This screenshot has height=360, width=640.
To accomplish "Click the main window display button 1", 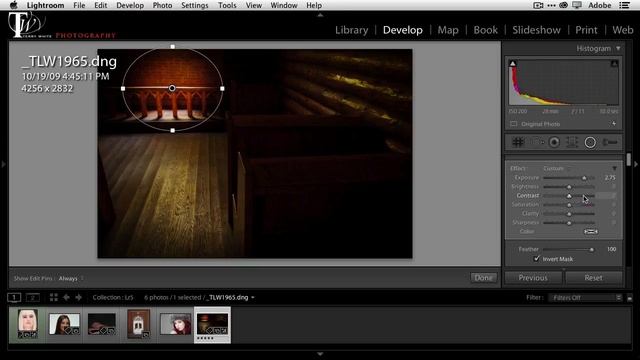I will coord(14,297).
